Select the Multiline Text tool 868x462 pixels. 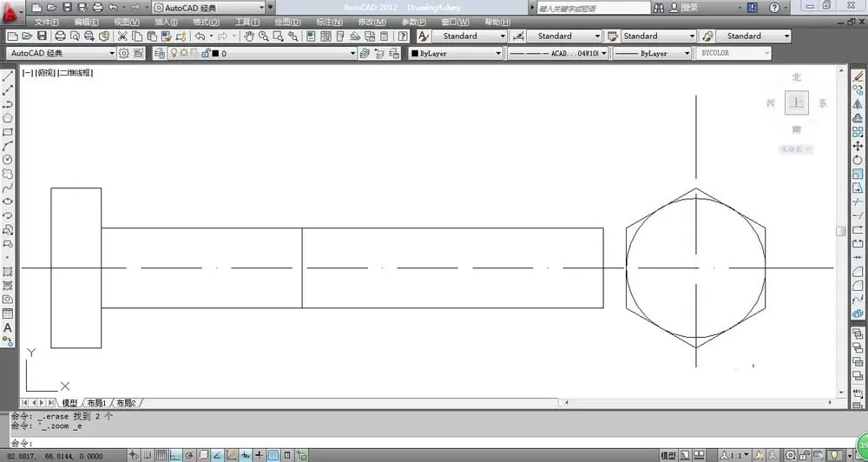[x=8, y=327]
